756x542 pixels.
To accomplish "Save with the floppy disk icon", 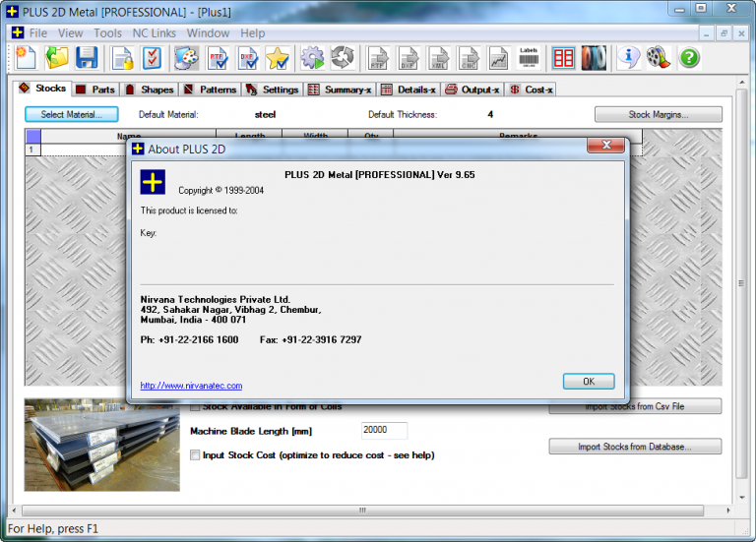I will click(87, 58).
